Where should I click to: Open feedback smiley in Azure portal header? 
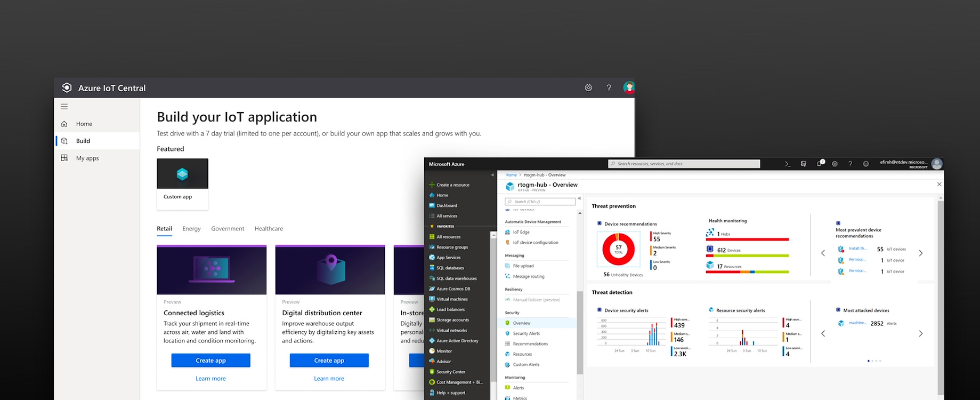(x=866, y=164)
